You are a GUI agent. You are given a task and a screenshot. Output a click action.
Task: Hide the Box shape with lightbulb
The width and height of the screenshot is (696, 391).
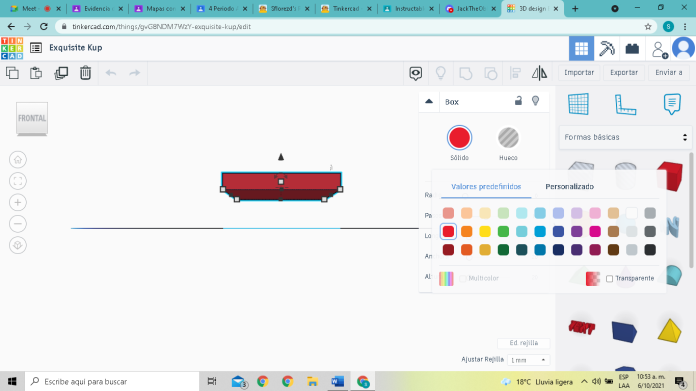pyautogui.click(x=536, y=101)
